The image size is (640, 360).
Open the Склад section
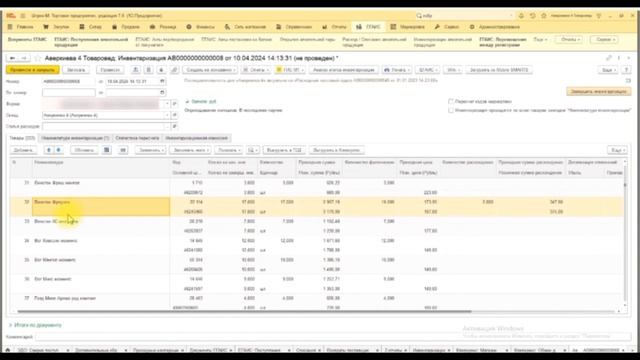click(x=91, y=27)
